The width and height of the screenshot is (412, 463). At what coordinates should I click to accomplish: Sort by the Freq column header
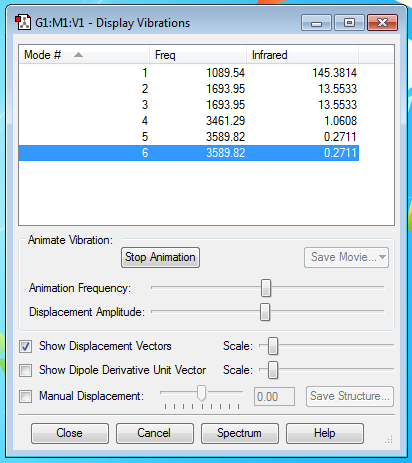point(198,55)
